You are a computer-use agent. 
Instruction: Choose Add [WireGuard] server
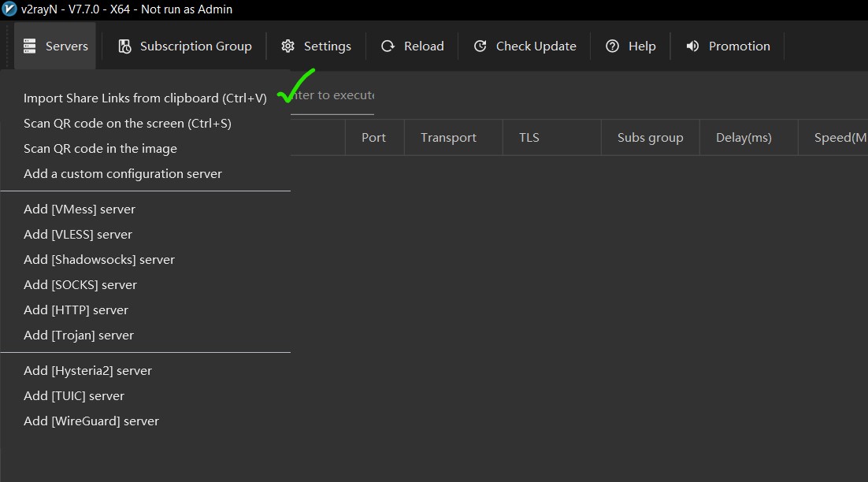(91, 421)
